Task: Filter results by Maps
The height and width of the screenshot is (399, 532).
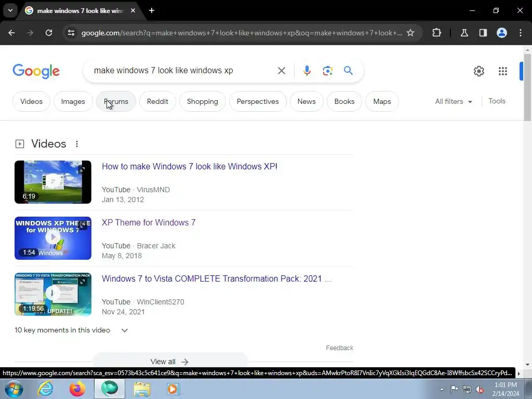Action: [382, 101]
